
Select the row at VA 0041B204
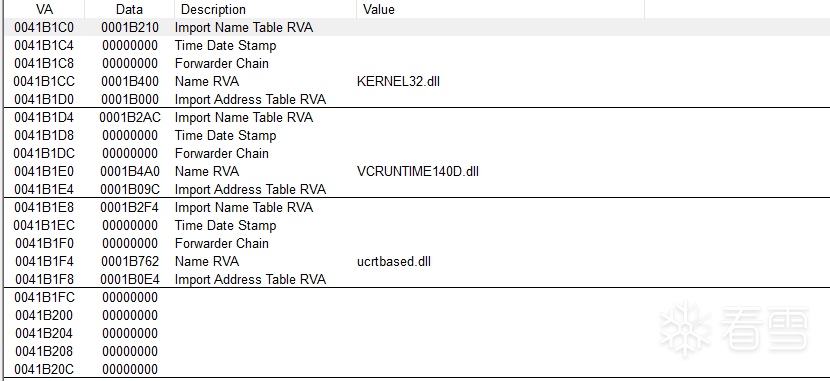[x=417, y=333]
